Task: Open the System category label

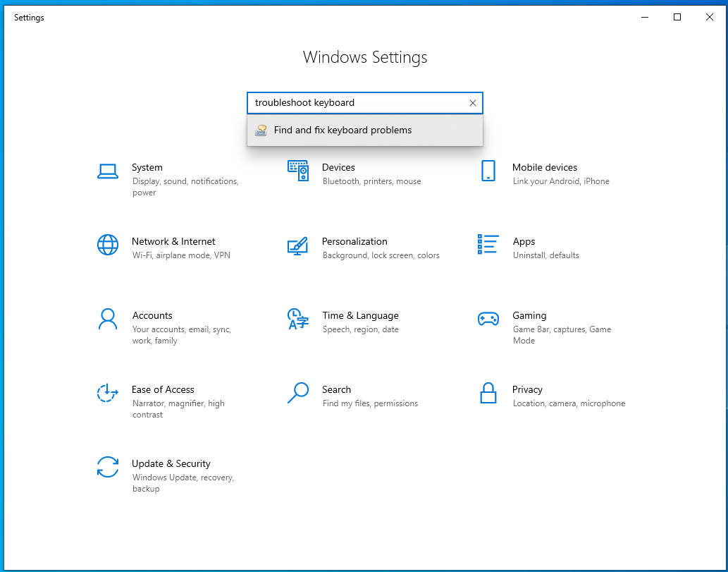Action: (x=147, y=167)
